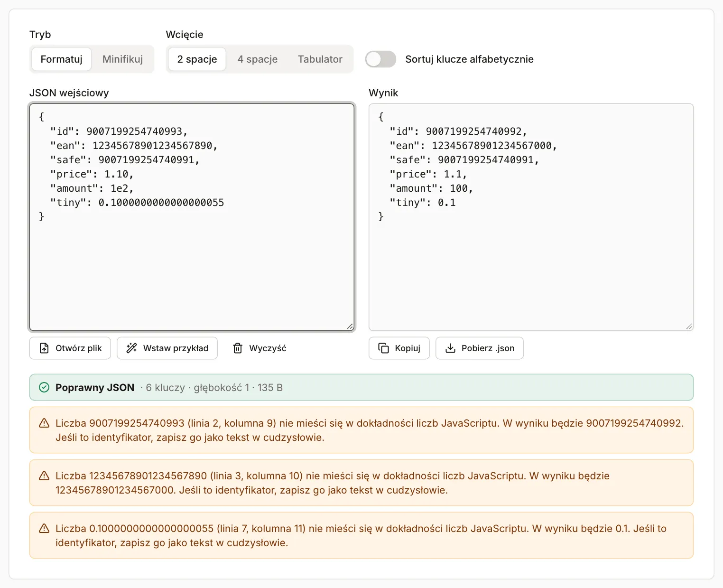Screen dimensions: 723x588
Task: Click the Poprawny JSON status text
Action: pyautogui.click(x=95, y=388)
